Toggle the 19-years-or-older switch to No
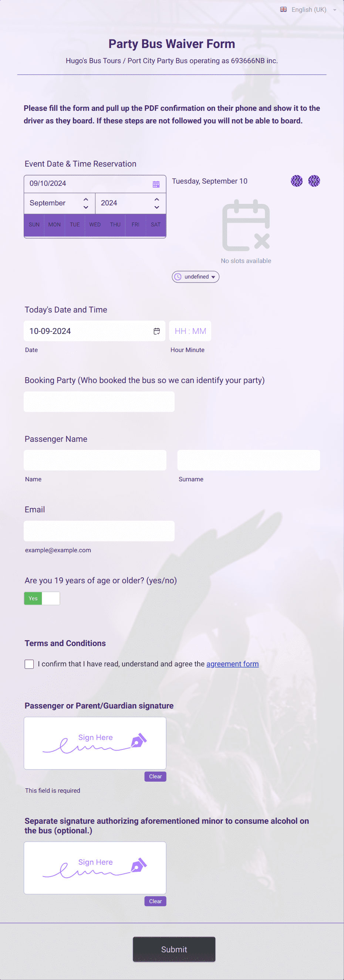This screenshot has width=344, height=980. click(51, 598)
